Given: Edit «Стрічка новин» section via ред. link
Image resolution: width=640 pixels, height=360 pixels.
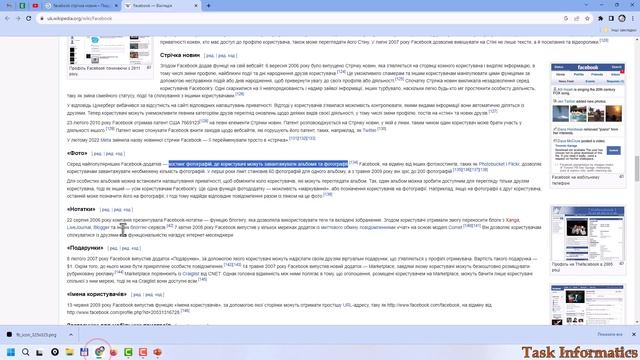Looking at the screenshot, I should point(210,56).
